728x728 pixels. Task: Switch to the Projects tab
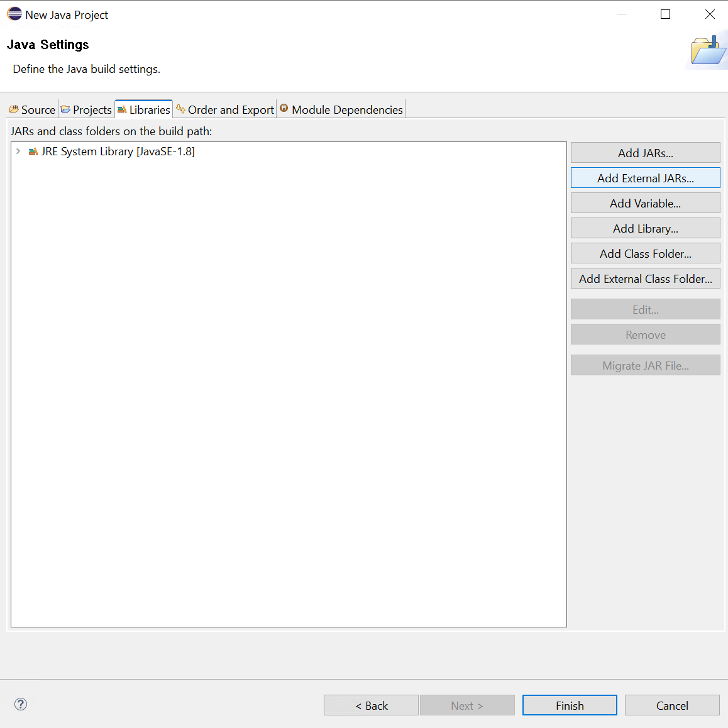[86, 109]
